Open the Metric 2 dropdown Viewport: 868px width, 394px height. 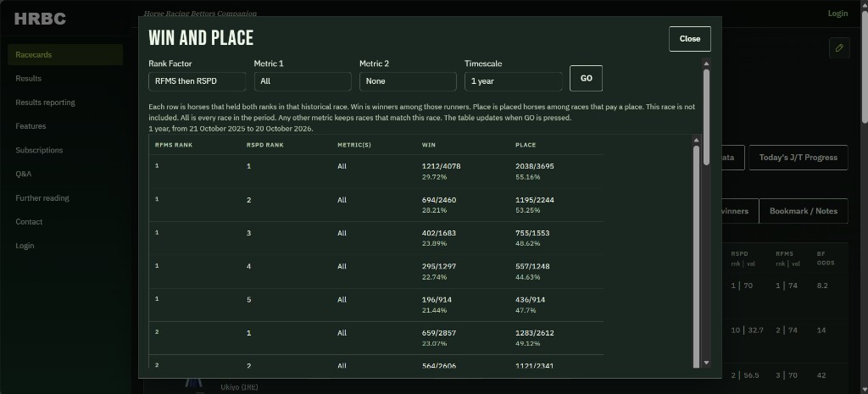tap(408, 81)
